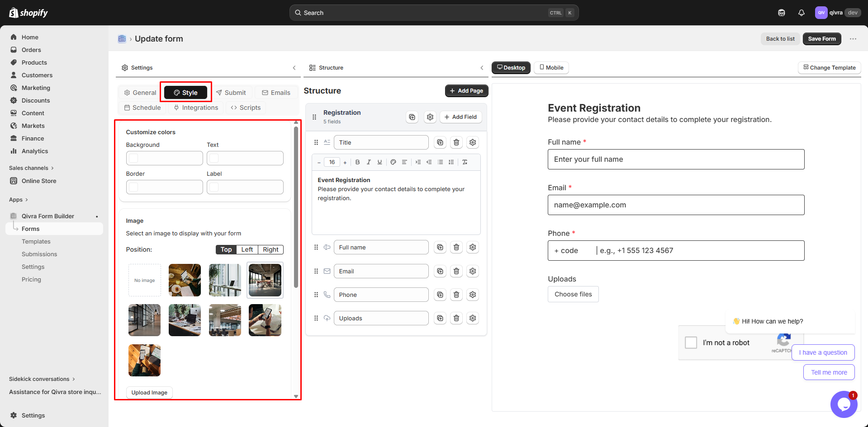Open the Scripts settings tab

(246, 108)
